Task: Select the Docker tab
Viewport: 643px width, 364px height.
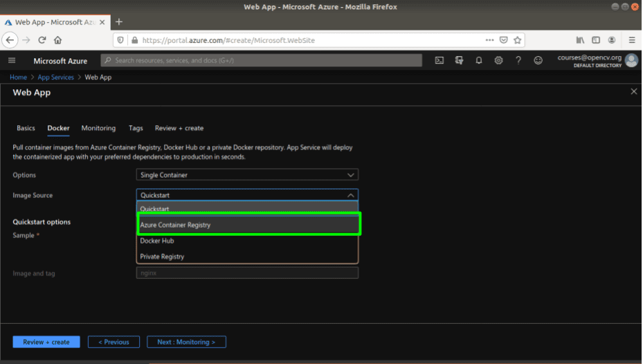Action: [58, 128]
